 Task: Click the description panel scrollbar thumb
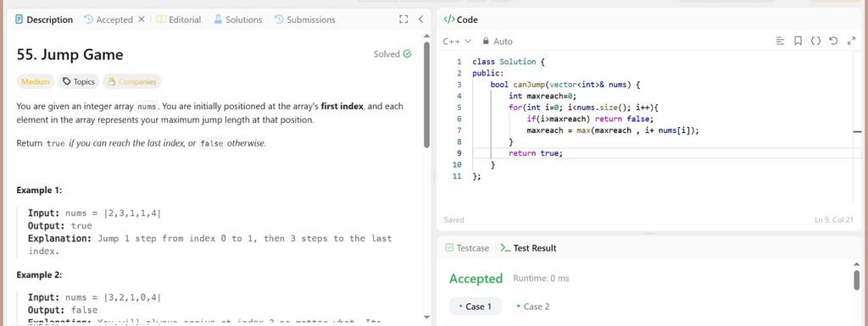[426, 95]
